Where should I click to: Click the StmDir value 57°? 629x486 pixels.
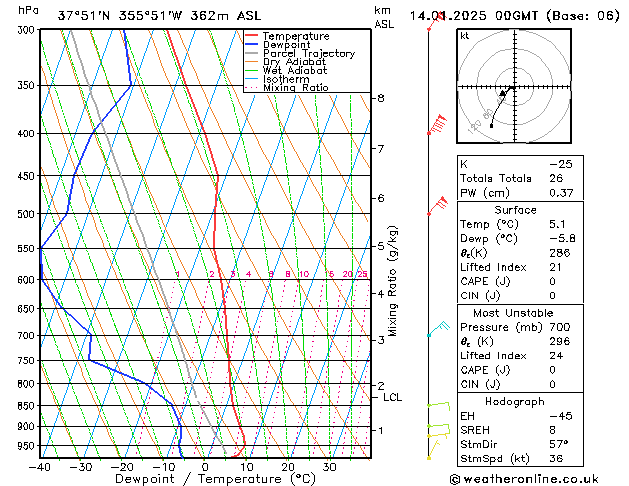pyautogui.click(x=559, y=445)
